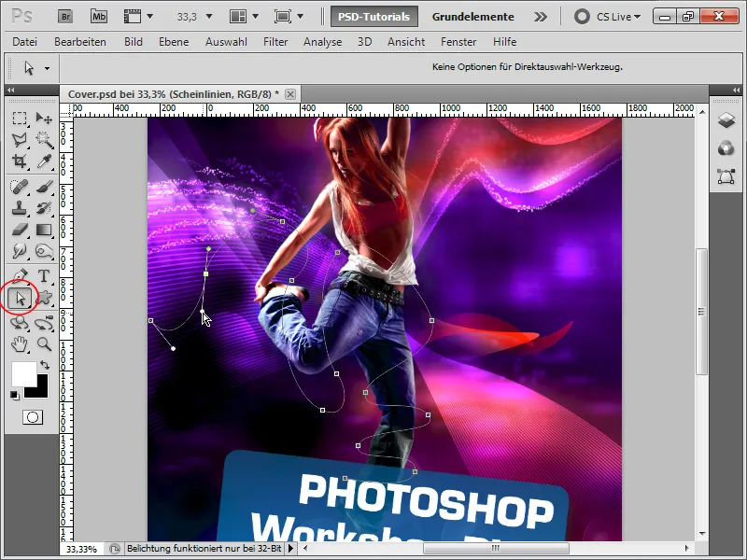Select the Rectangular Marquee tool
This screenshot has width=747, height=560.
coord(20,118)
